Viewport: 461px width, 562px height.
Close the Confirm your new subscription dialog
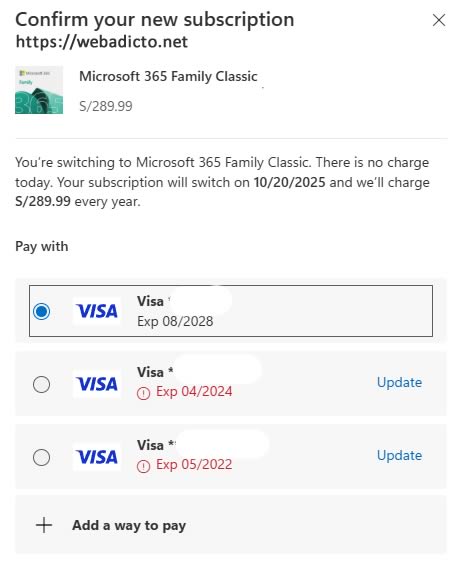click(x=439, y=20)
